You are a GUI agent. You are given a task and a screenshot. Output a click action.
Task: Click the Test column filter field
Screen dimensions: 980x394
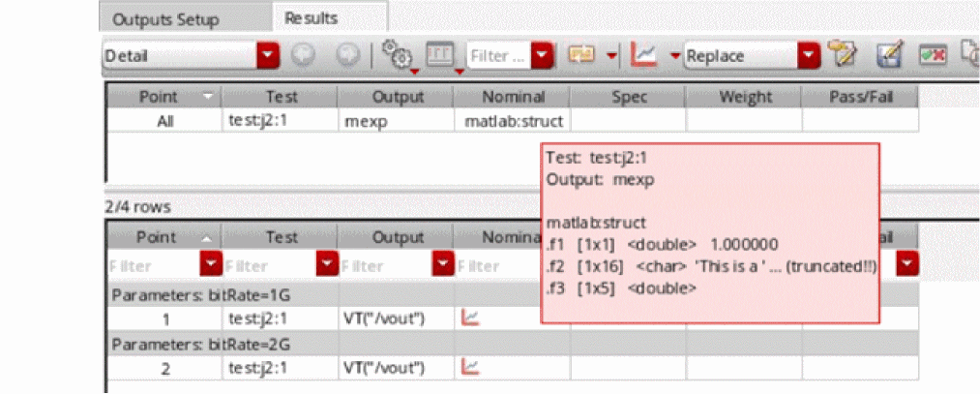[270, 266]
